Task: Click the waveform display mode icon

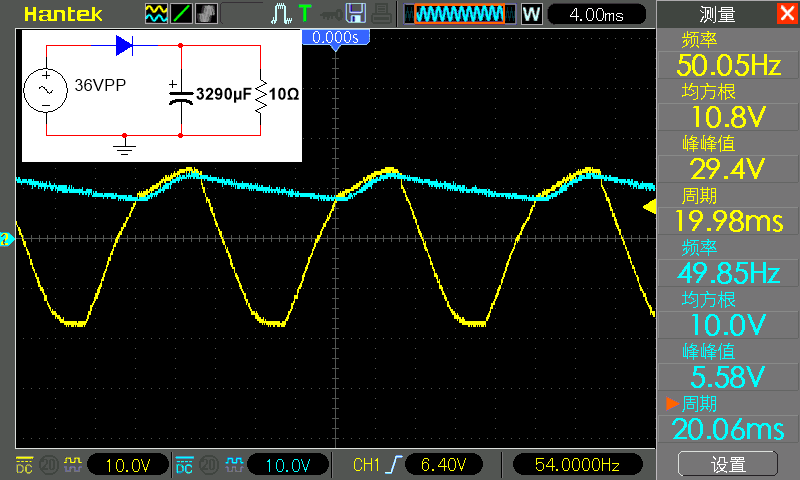Action: [157, 14]
